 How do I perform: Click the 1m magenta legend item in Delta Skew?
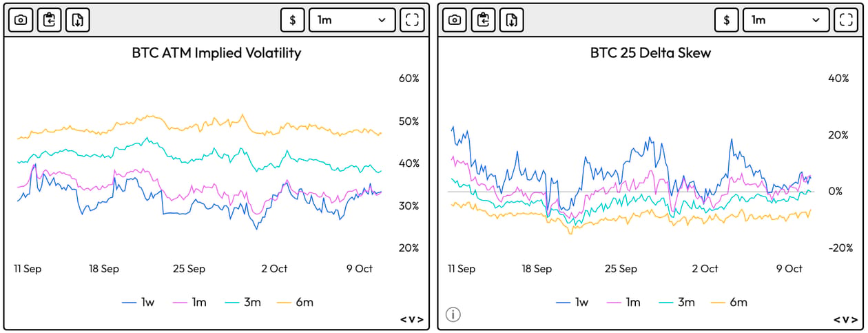click(623, 302)
